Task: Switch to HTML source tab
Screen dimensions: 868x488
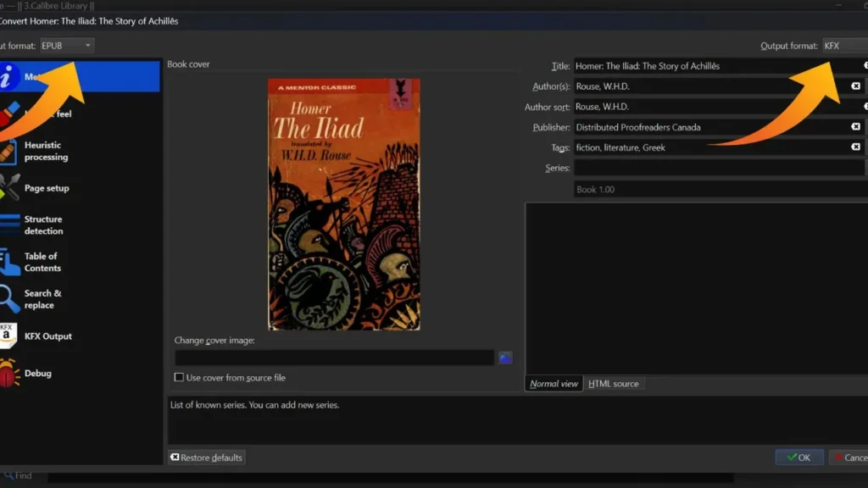Action: point(614,384)
